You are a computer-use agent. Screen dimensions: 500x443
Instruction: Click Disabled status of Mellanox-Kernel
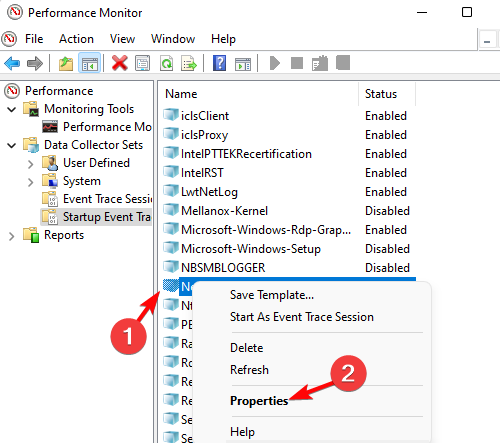[x=387, y=211]
